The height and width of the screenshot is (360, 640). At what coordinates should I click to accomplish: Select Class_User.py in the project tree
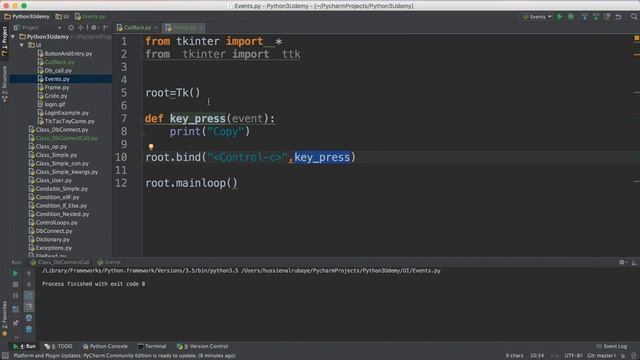(50, 180)
